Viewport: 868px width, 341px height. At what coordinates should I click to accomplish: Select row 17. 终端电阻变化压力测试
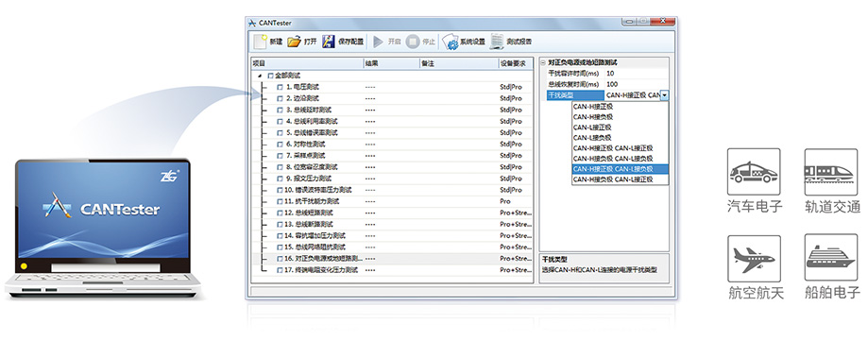[x=392, y=270]
